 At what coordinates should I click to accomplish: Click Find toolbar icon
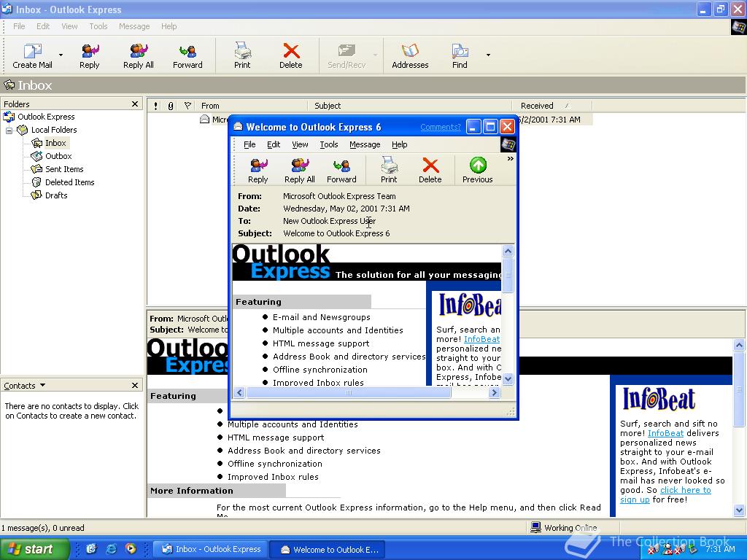click(460, 55)
